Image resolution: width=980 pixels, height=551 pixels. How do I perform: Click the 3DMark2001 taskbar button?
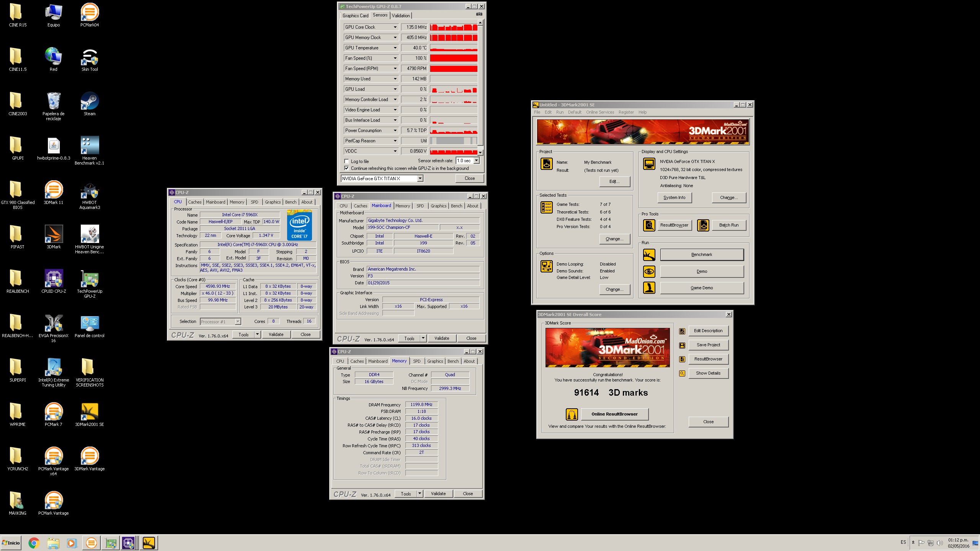(149, 543)
